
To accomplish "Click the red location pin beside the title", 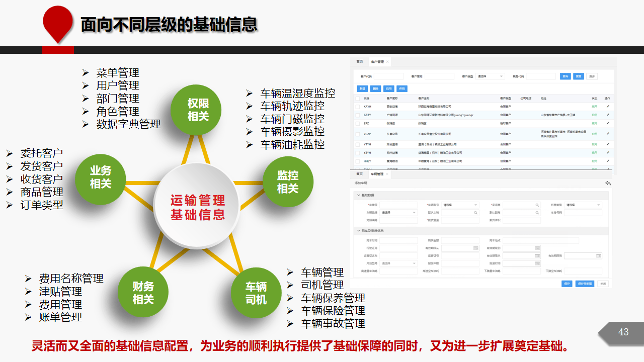I will pyautogui.click(x=58, y=24).
